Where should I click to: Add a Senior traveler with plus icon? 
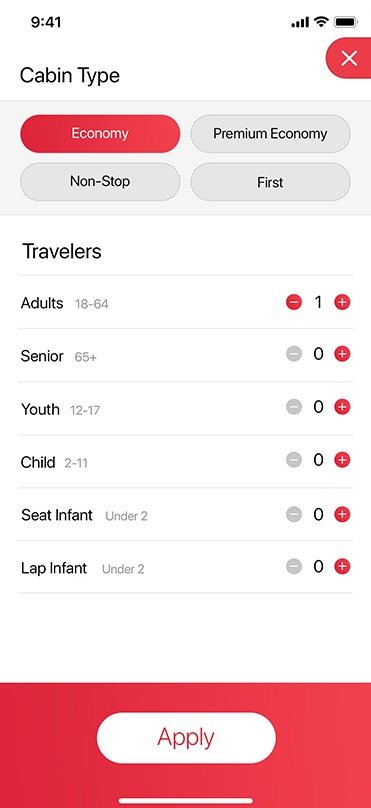click(x=342, y=354)
